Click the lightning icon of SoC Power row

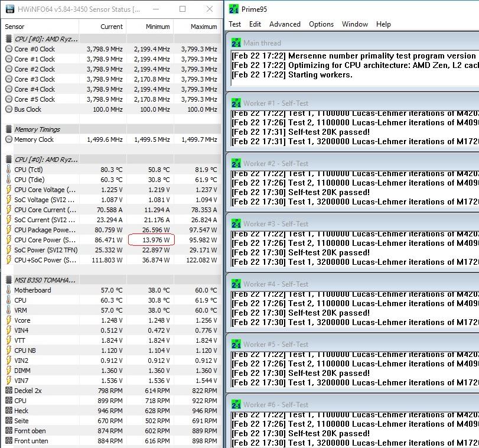[8, 250]
